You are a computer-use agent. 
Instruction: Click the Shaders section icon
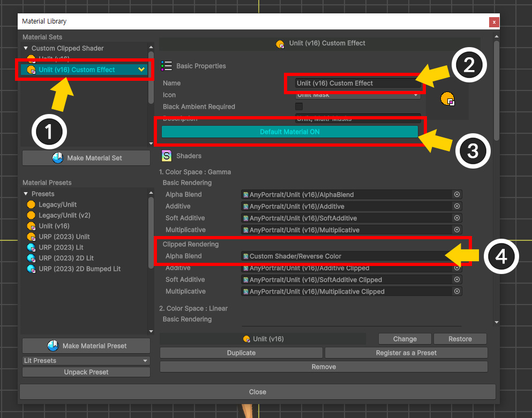(166, 156)
